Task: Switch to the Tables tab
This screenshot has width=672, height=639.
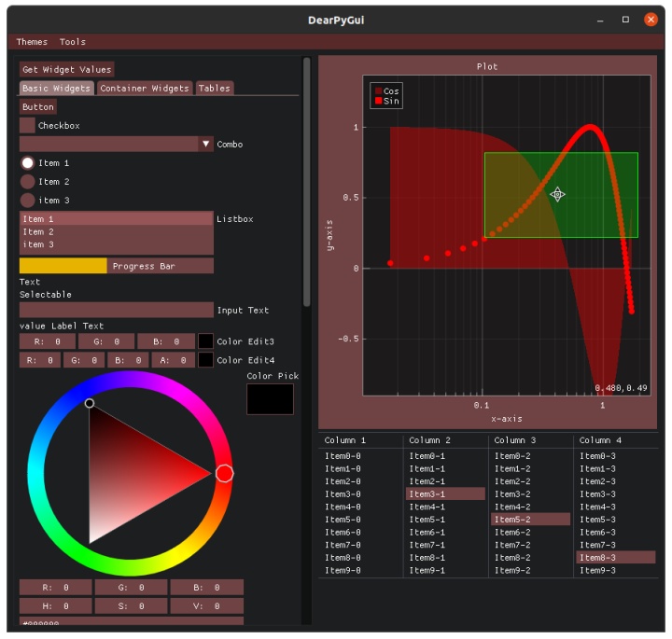Action: [x=215, y=89]
